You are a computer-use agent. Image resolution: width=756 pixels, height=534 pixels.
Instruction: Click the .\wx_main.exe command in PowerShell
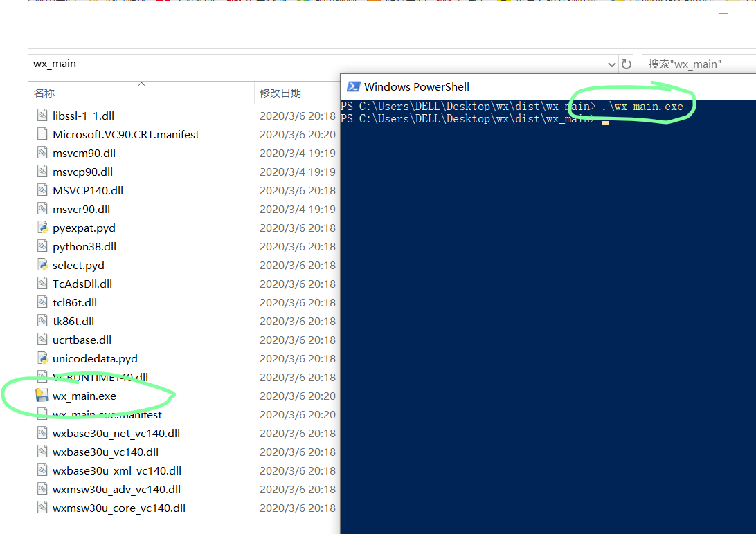pyautogui.click(x=642, y=107)
